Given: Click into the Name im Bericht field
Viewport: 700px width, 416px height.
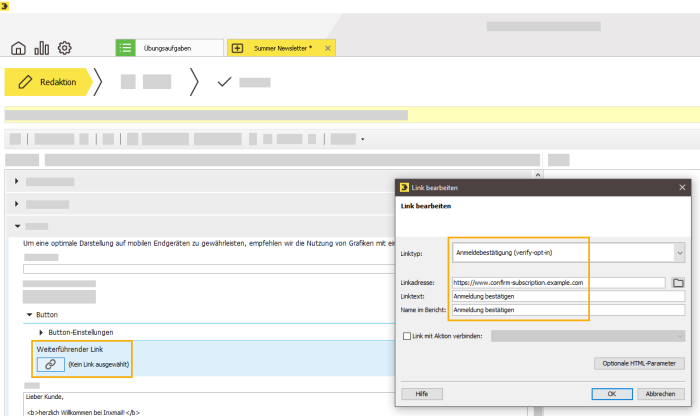Looking at the screenshot, I should coord(568,310).
